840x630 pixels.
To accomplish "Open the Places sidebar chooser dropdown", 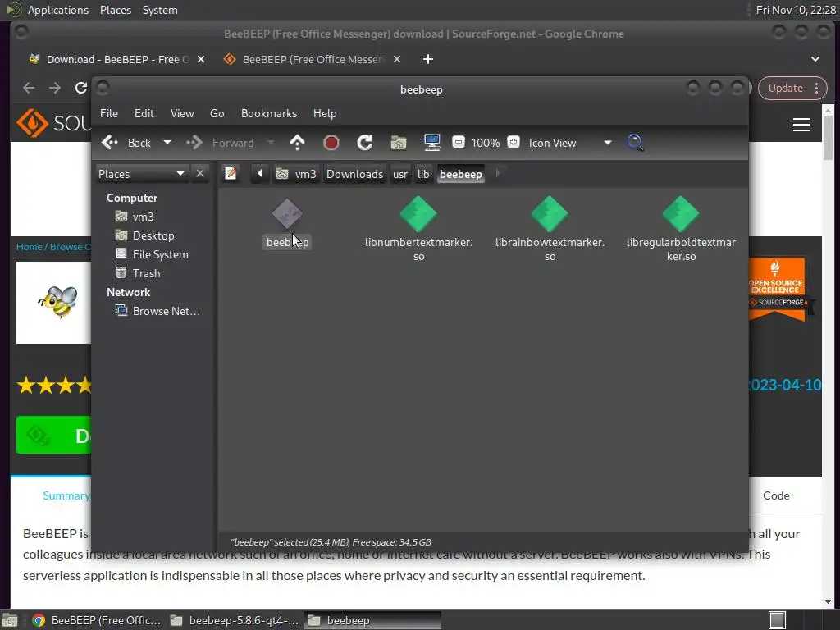I will (x=141, y=174).
